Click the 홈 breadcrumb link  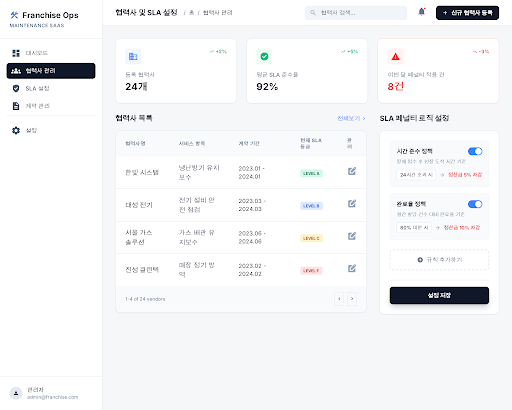(x=192, y=13)
